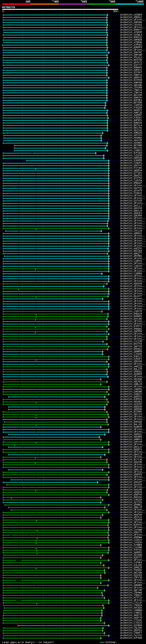The height and width of the screenshot is (644, 146).
Task: Open the query sequence AV766779 label
Action: point(8,7)
